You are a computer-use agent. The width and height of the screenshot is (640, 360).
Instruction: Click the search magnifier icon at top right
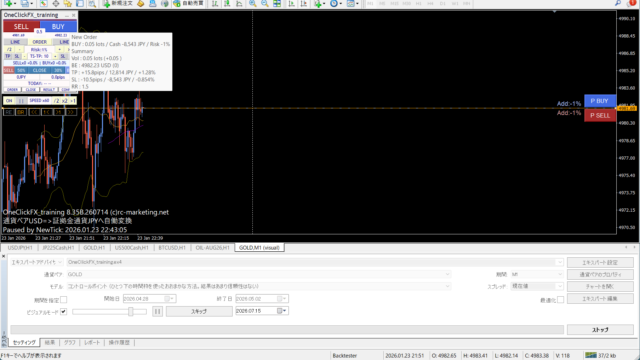pos(618,3)
